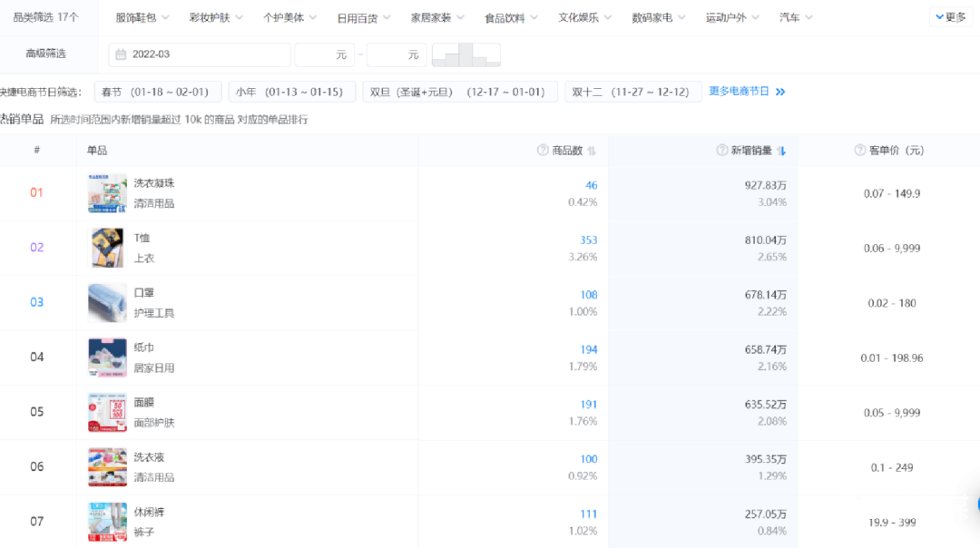
Task: Click double-arrow icon after 更多电商节日
Action: pos(780,92)
